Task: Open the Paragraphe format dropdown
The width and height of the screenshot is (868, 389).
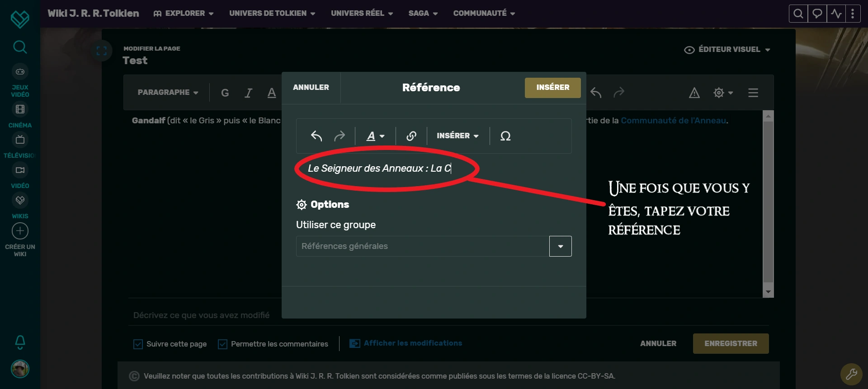Action: [x=168, y=93]
